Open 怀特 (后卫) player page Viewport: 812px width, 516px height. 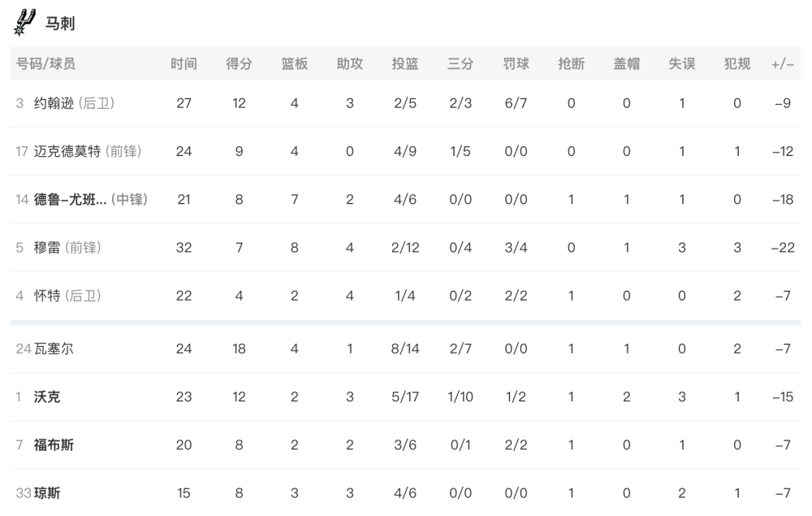[67, 296]
